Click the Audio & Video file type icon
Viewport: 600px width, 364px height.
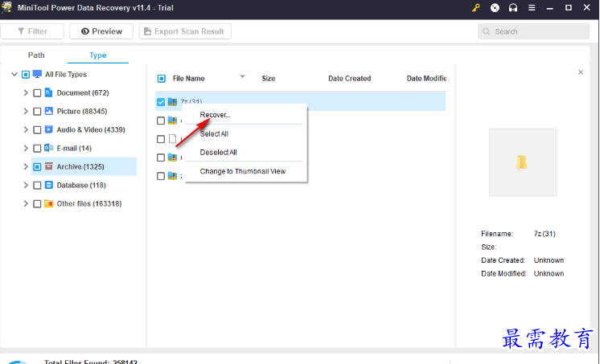(x=48, y=129)
